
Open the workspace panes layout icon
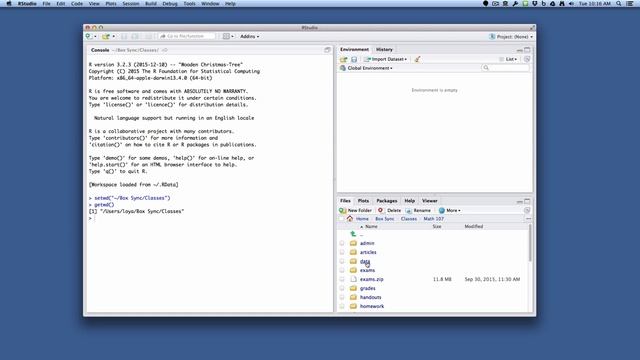click(226, 36)
